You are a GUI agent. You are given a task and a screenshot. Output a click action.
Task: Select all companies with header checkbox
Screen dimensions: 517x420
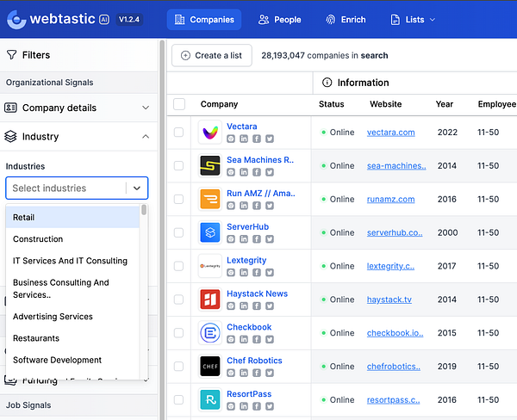179,104
